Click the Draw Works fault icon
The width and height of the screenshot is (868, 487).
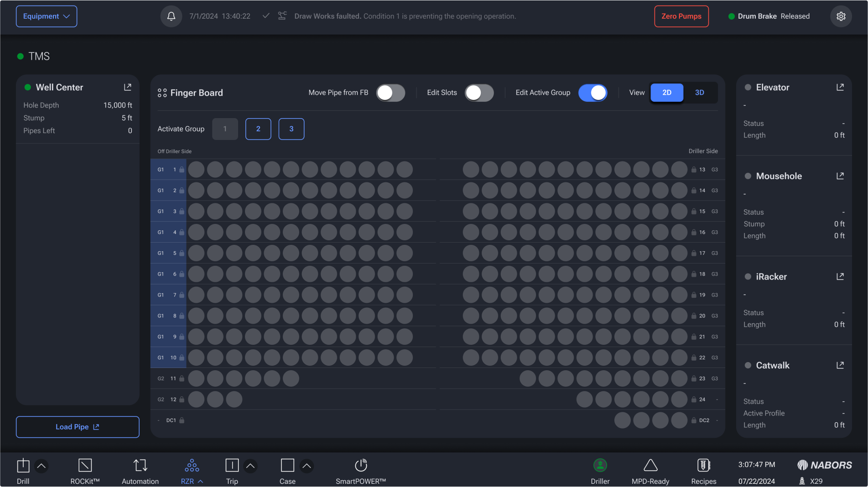(x=282, y=16)
